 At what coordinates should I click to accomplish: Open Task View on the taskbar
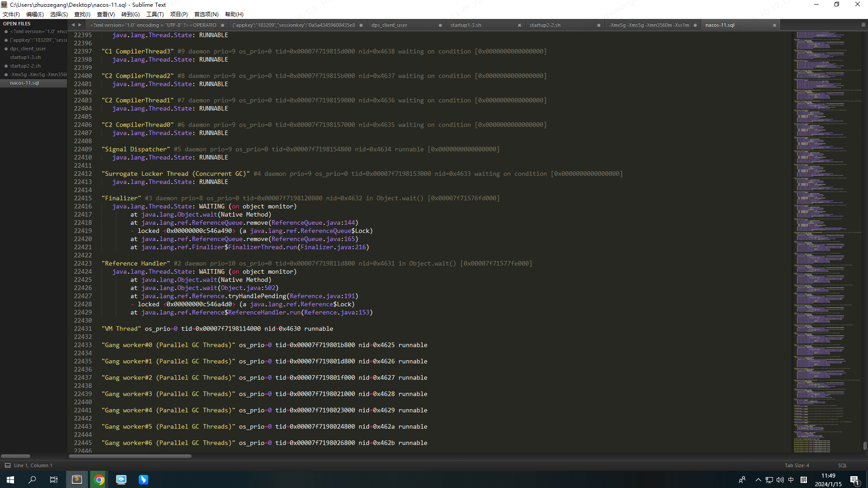click(54, 479)
